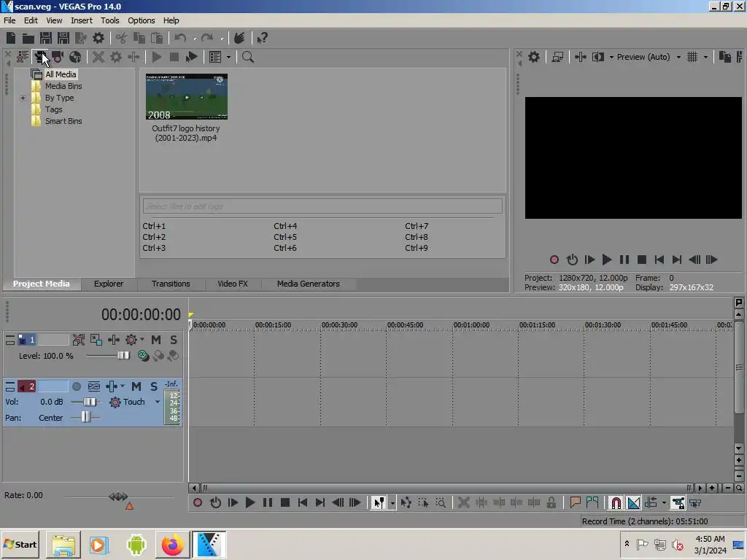Click track 2 Pan slider handle
Image resolution: width=747 pixels, height=560 pixels.
(x=85, y=417)
